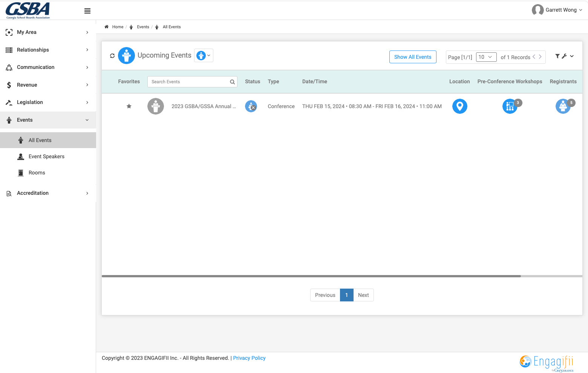Viewport: 588px width, 373px height.
Task: Click the Home breadcrumb link
Action: point(118,27)
